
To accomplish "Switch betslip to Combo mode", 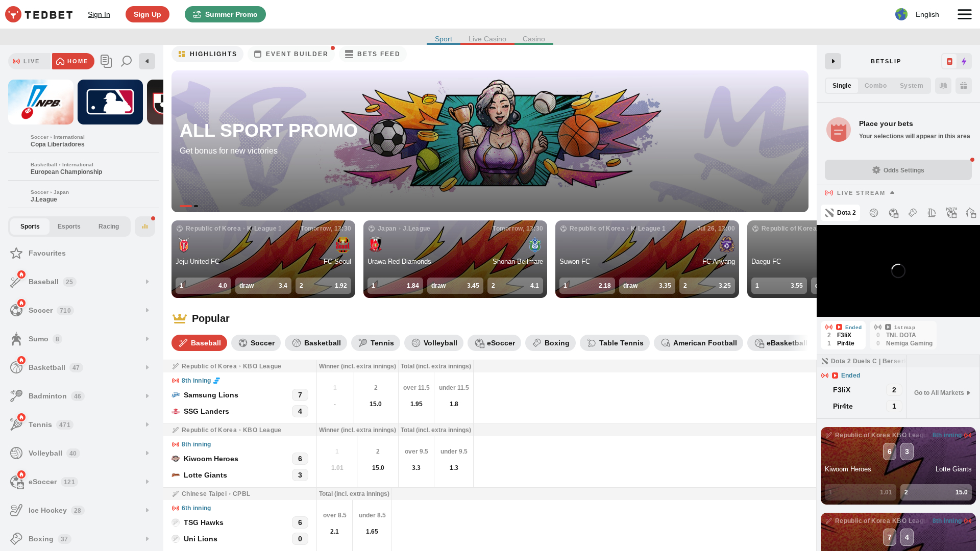I will point(875,86).
